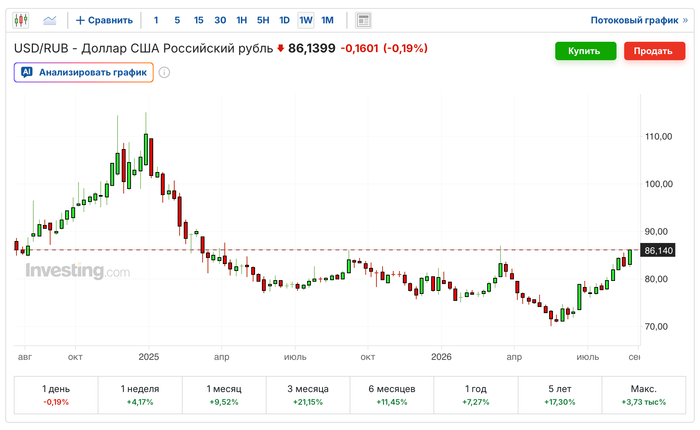
Task: Click the plus Сравнить compare button
Action: click(104, 20)
